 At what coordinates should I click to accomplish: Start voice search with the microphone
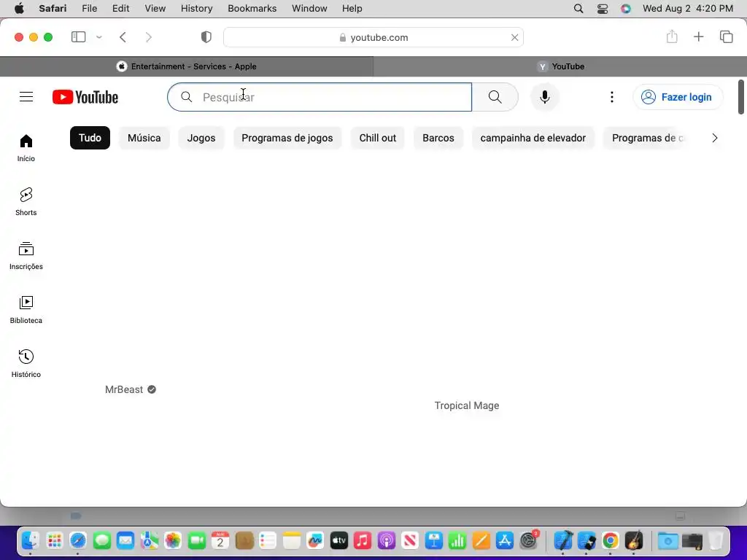point(544,97)
